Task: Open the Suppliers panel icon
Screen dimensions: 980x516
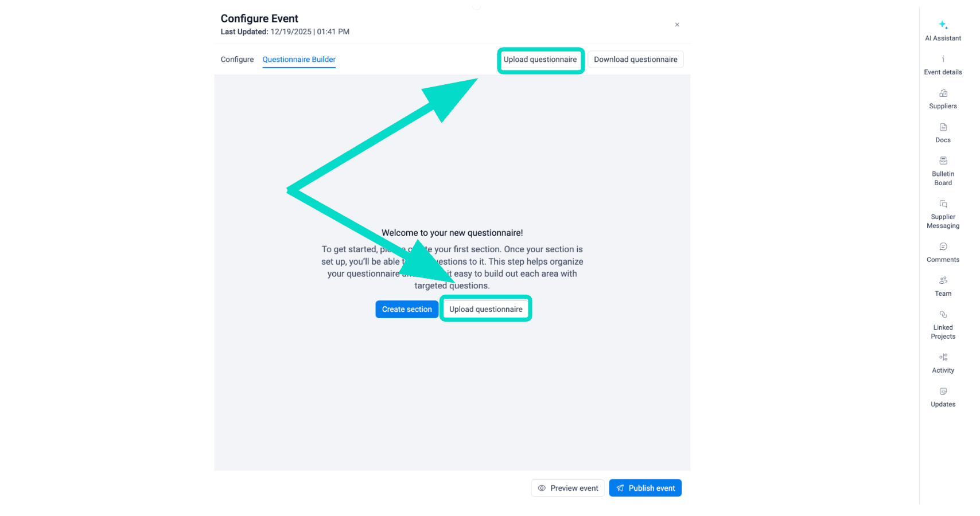Action: [x=943, y=93]
